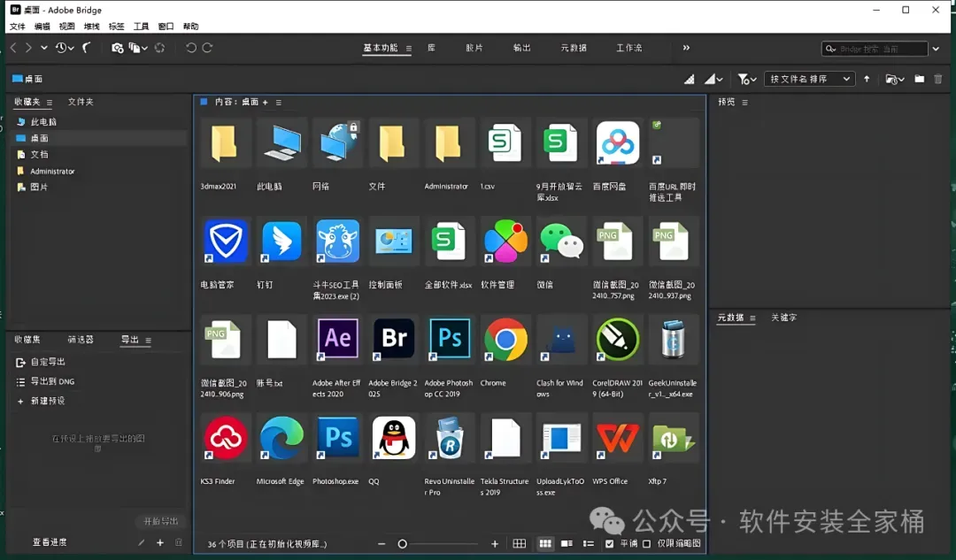This screenshot has height=560, width=956.
Task: Go forward with the right arrow
Action: pyautogui.click(x=28, y=48)
